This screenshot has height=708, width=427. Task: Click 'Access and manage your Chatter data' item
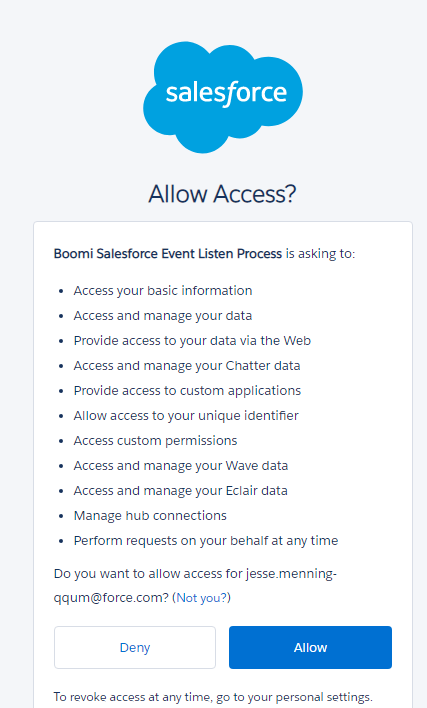click(187, 366)
